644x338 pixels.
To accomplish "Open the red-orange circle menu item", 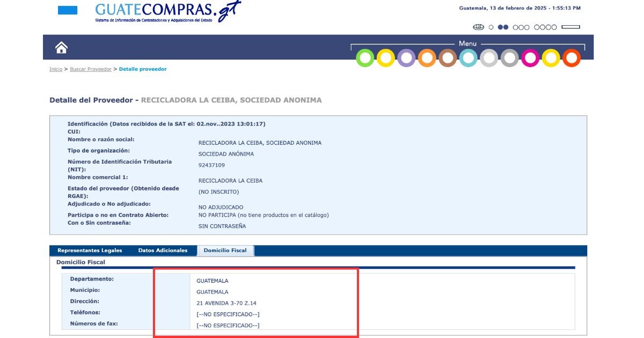I will (572, 58).
